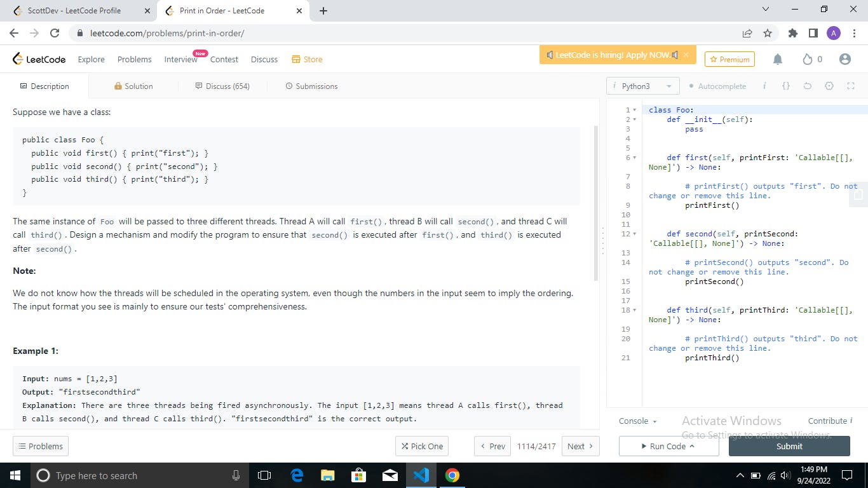Click Chrome icon in taskbar
The height and width of the screenshot is (488, 868).
pyautogui.click(x=452, y=475)
